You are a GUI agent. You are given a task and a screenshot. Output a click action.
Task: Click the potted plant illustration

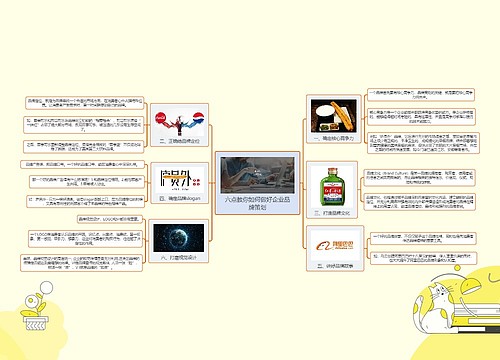pyautogui.click(x=36, y=306)
